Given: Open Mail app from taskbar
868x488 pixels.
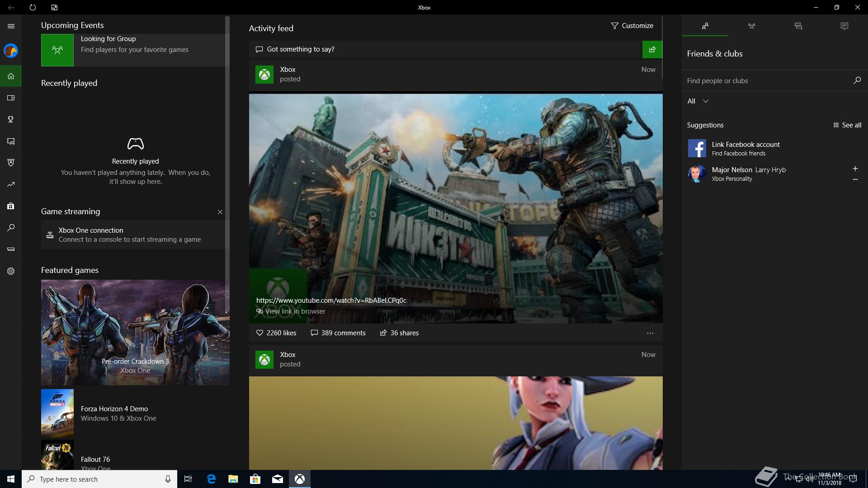Looking at the screenshot, I should pyautogui.click(x=278, y=479).
